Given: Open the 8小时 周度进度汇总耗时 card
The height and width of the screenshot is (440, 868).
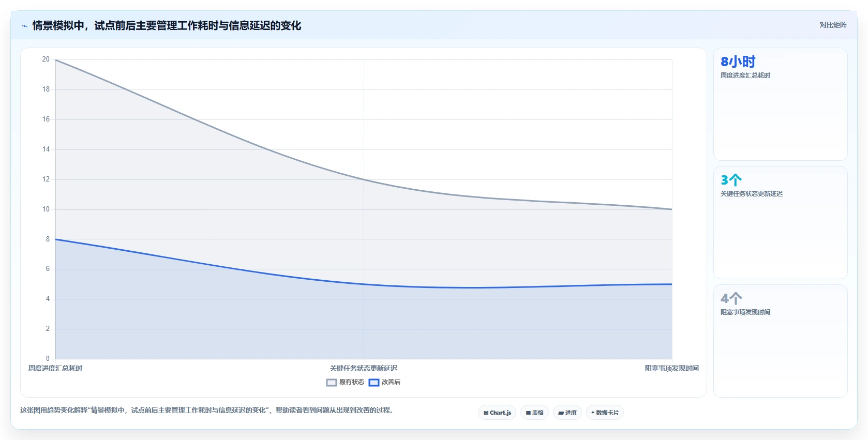Looking at the screenshot, I should 780,104.
